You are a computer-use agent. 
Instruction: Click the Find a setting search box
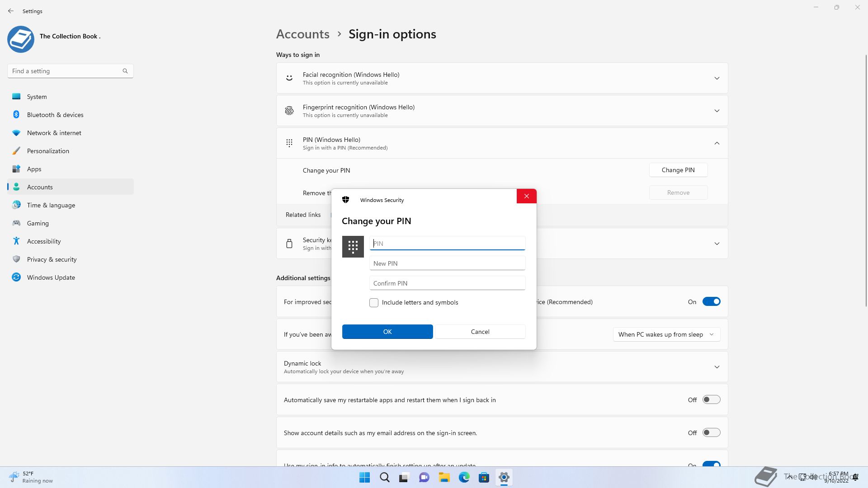click(71, 71)
